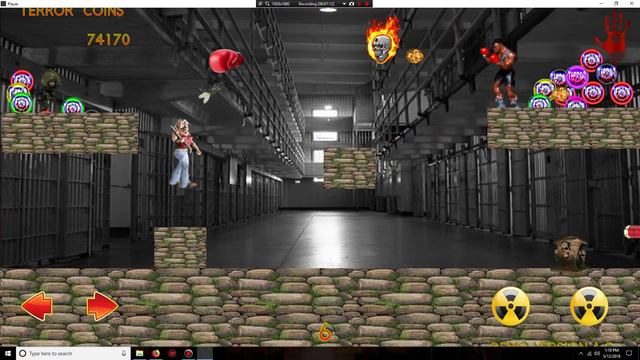
Task: Tap the first yellow radiation symbol button
Action: point(511,307)
